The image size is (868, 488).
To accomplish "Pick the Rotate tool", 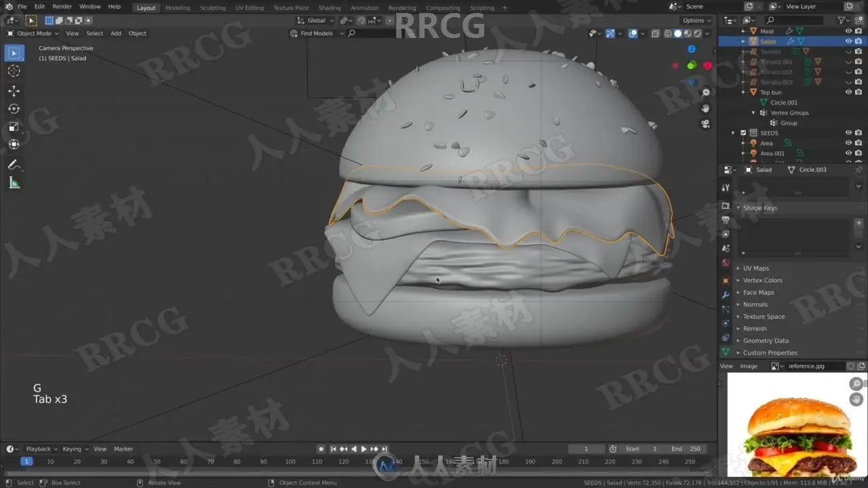I will pos(14,108).
